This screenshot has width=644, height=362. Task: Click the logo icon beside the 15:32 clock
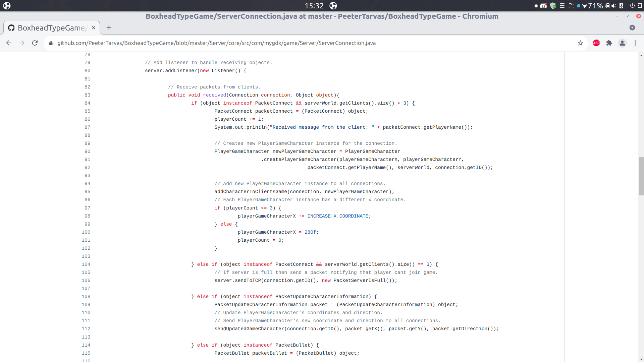pos(333,6)
